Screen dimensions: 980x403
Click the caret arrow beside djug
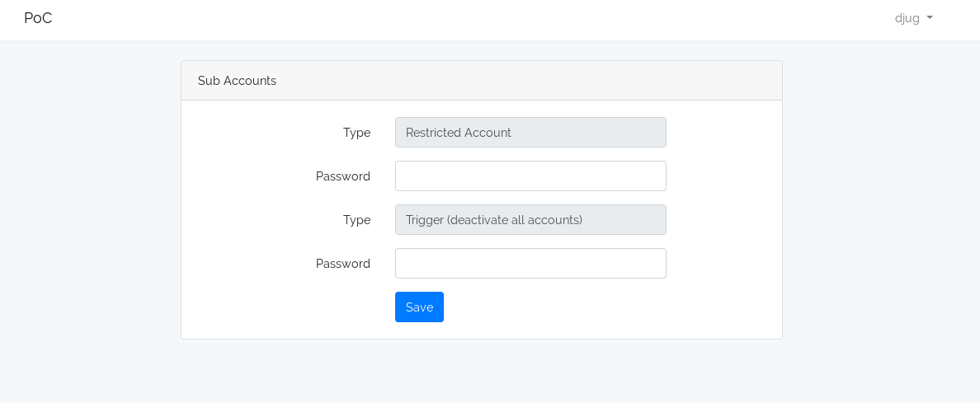click(930, 18)
